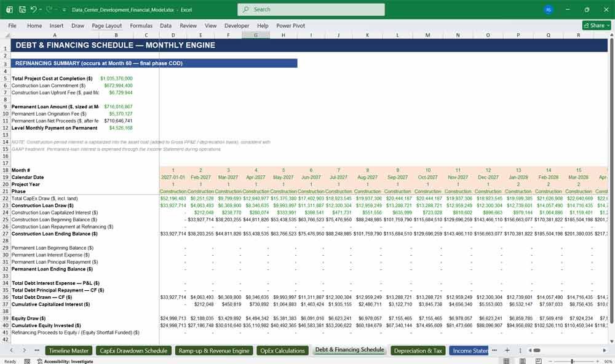
Task: Open the Draw ribbon tab
Action: click(x=77, y=25)
